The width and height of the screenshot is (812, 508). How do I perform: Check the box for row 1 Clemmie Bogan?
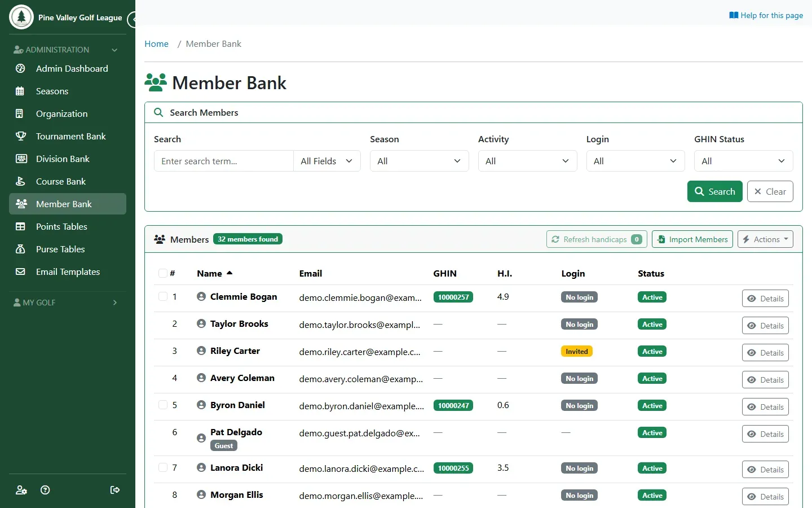coord(163,296)
